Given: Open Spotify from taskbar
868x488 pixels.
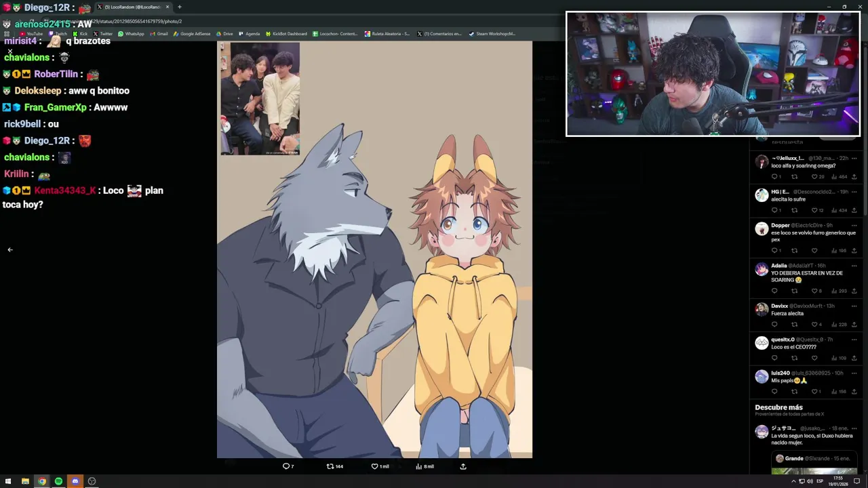Looking at the screenshot, I should pos(58,481).
